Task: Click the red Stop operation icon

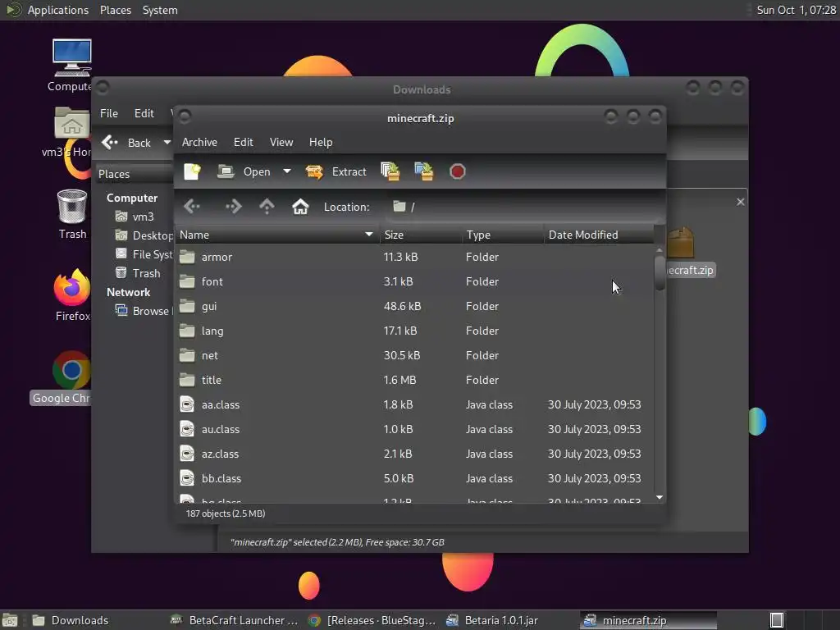Action: (x=457, y=171)
